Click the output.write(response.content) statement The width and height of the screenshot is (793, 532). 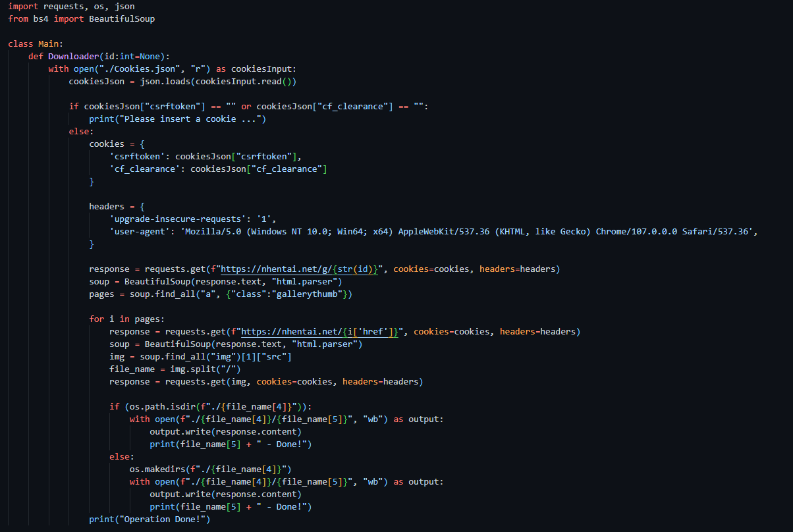click(222, 431)
